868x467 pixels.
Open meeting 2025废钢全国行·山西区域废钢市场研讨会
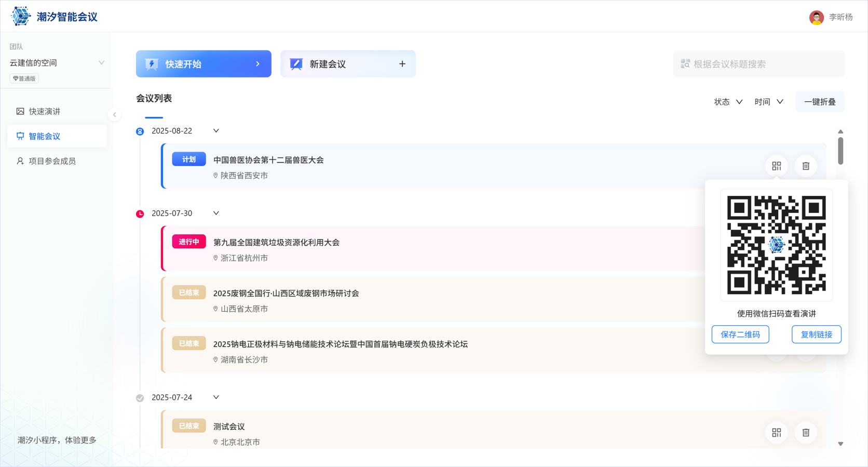286,293
